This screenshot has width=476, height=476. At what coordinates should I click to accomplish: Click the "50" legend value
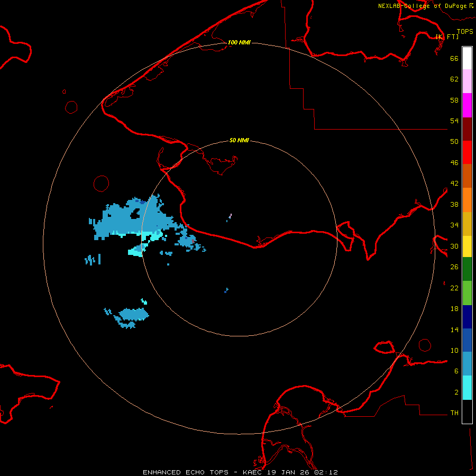click(x=454, y=141)
